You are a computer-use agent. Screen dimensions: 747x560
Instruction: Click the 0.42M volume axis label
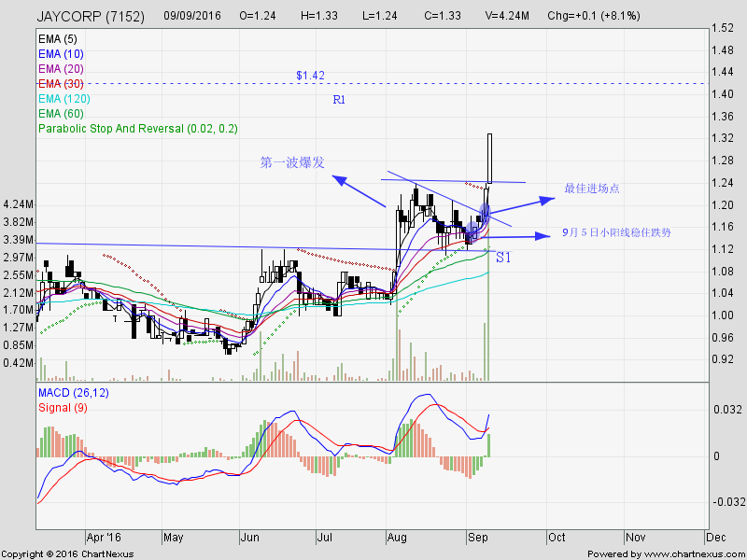pyautogui.click(x=18, y=363)
